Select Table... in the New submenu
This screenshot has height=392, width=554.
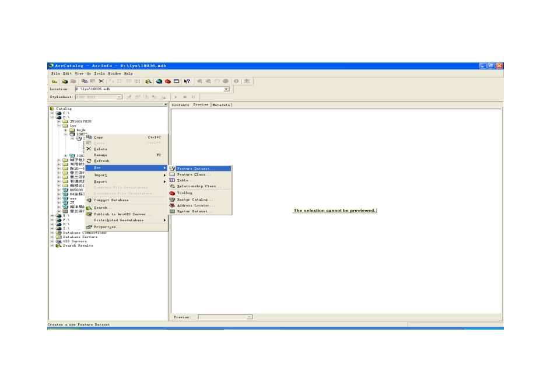(x=200, y=180)
